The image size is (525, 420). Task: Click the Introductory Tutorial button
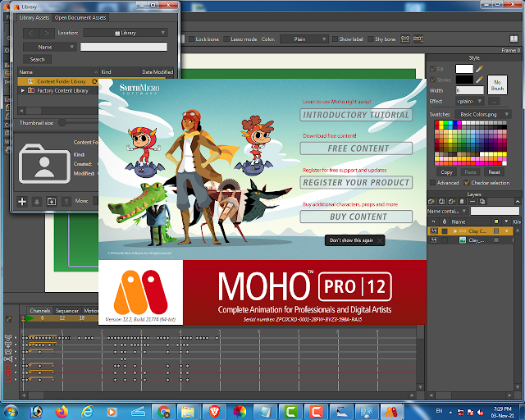356,115
